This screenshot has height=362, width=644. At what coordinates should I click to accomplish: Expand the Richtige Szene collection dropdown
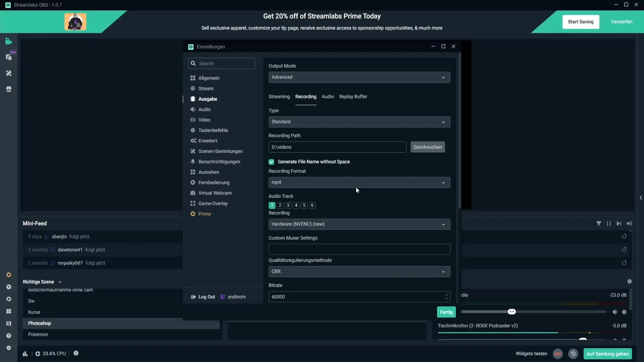[x=60, y=282]
